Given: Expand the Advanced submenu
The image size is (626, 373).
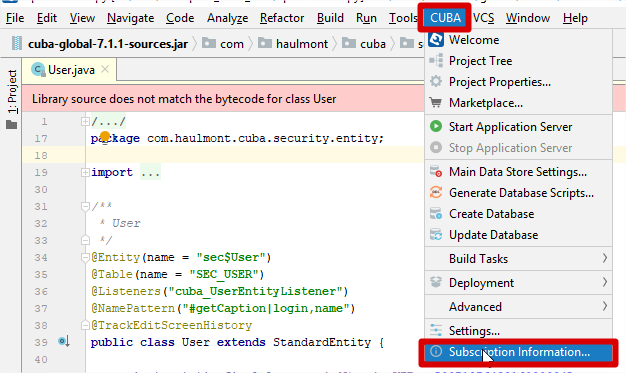Looking at the screenshot, I should 518,307.
